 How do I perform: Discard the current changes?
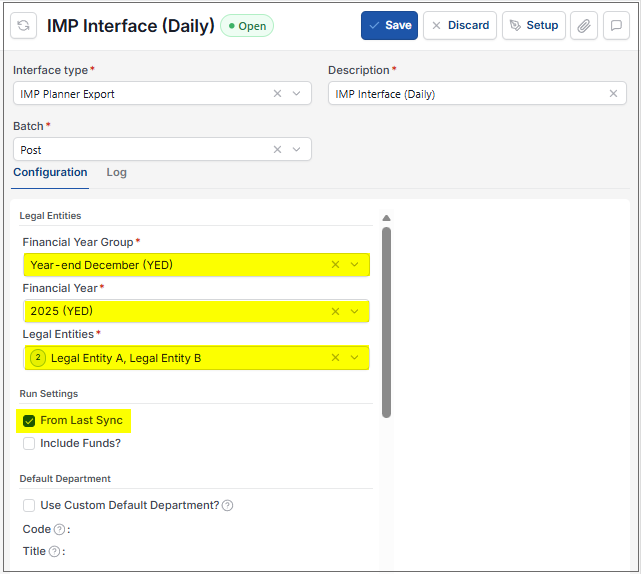(x=460, y=25)
